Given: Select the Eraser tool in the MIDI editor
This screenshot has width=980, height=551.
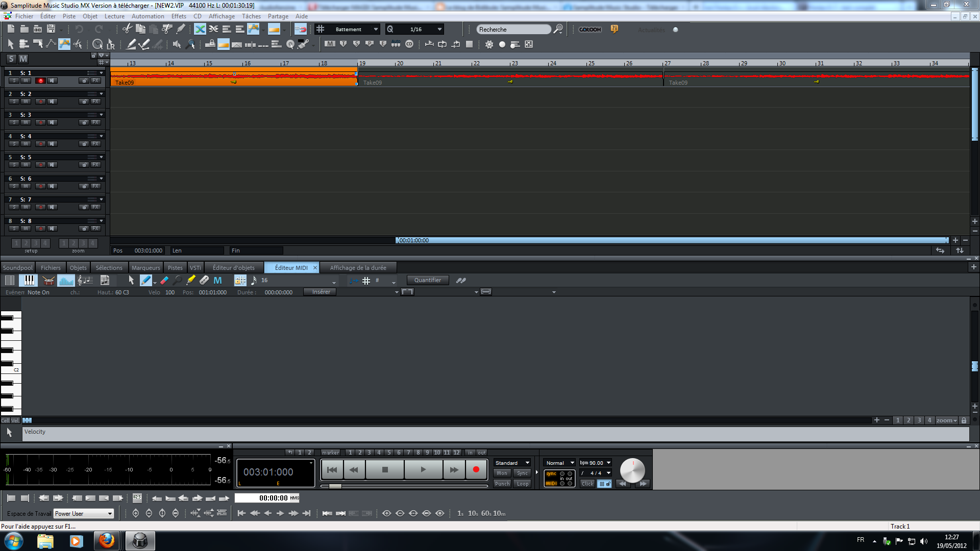Looking at the screenshot, I should [x=164, y=280].
